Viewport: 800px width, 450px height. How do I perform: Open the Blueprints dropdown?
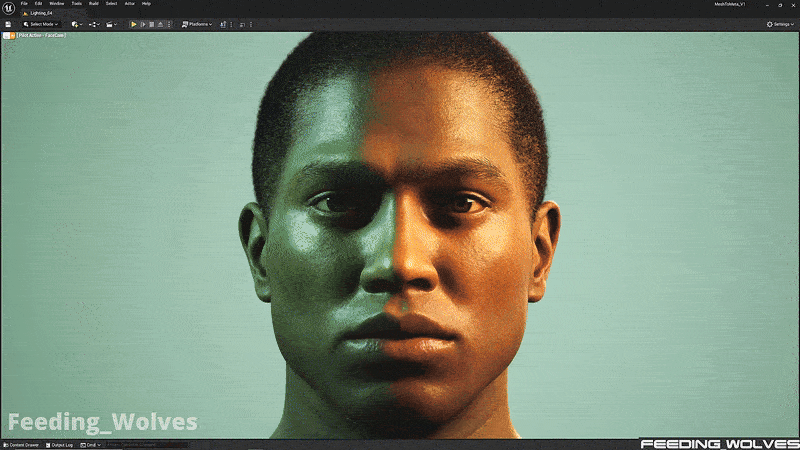(94, 24)
